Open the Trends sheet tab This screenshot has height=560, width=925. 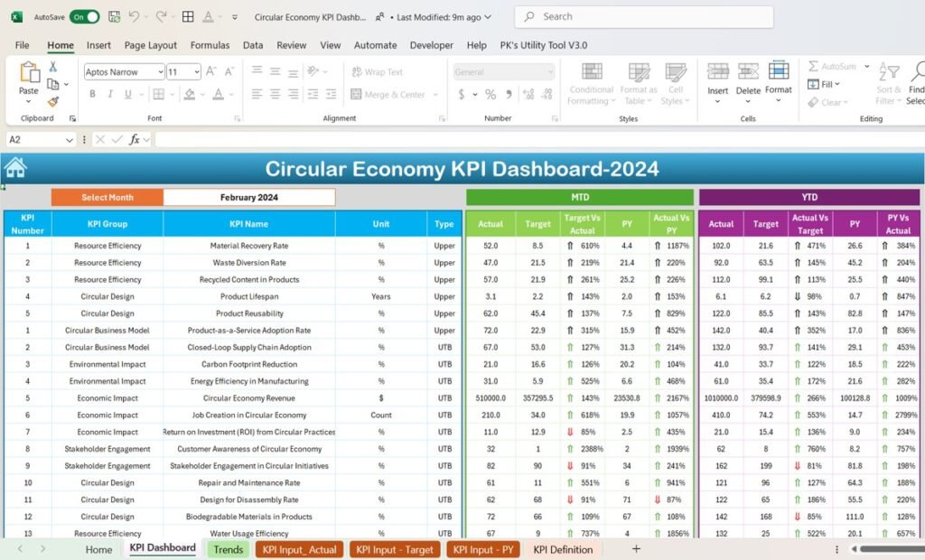pyautogui.click(x=228, y=548)
